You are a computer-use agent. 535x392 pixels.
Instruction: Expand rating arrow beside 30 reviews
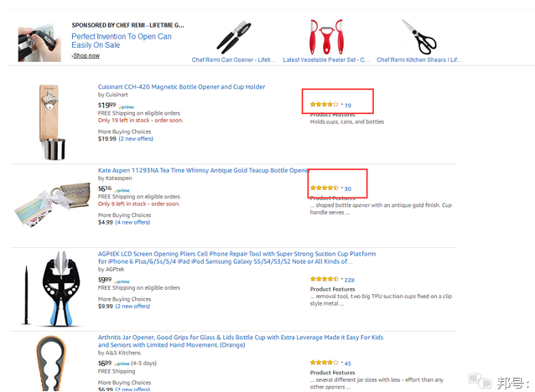click(x=340, y=187)
